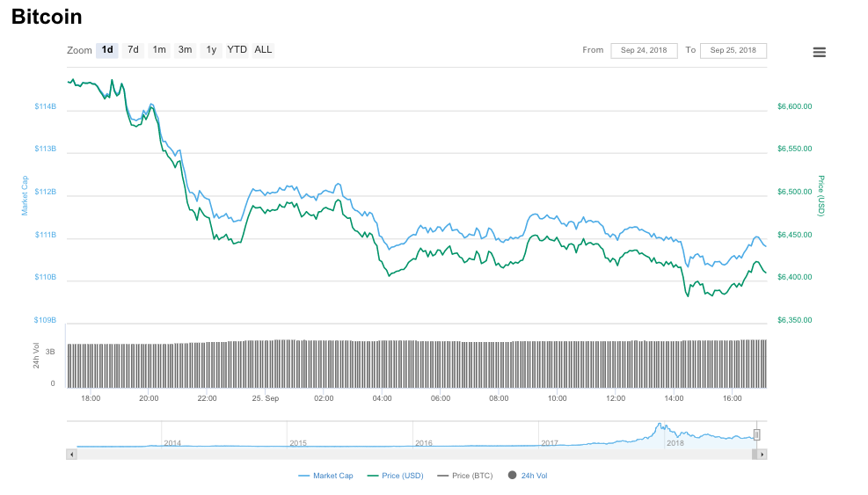The height and width of the screenshot is (495, 868).
Task: Click the $6,450.00 price axis label
Action: pyautogui.click(x=794, y=235)
